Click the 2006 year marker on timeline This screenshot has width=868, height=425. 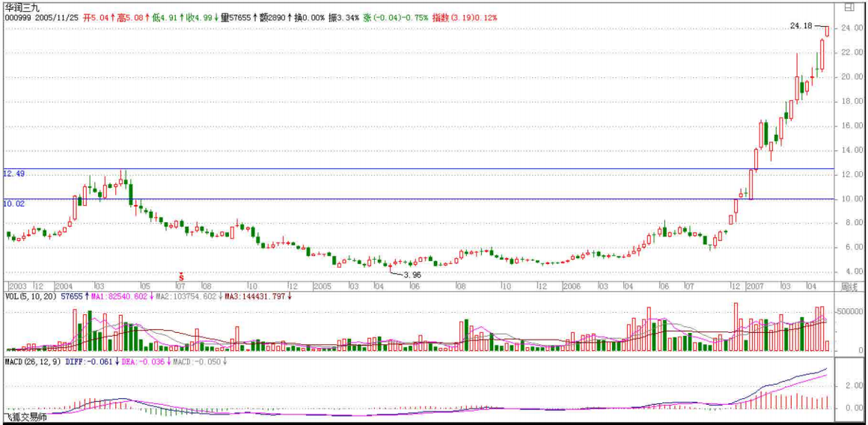(x=572, y=287)
